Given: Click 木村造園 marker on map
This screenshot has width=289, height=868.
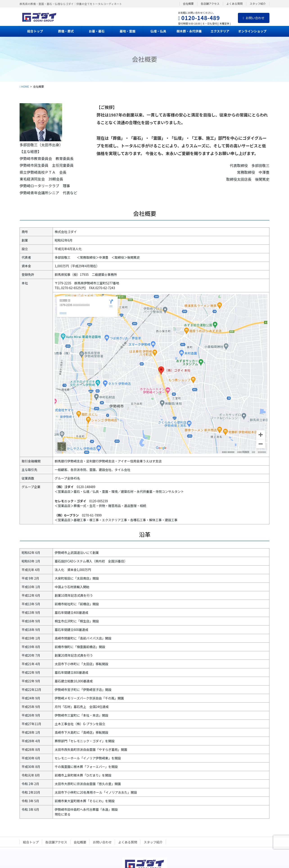Looking at the screenshot, I should coord(181,353).
